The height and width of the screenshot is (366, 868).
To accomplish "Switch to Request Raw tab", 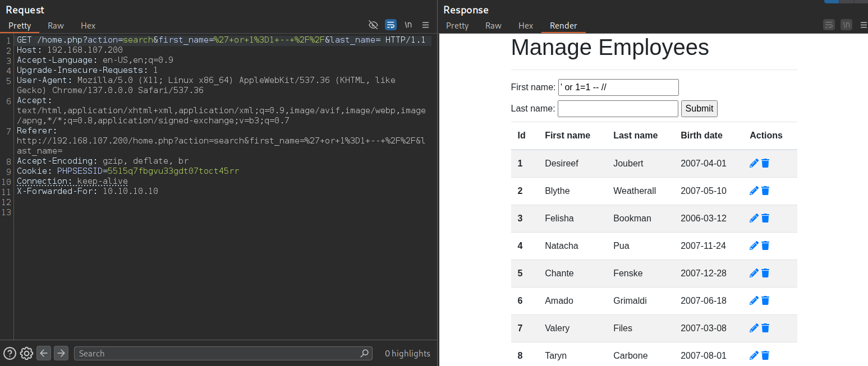I will 56,25.
